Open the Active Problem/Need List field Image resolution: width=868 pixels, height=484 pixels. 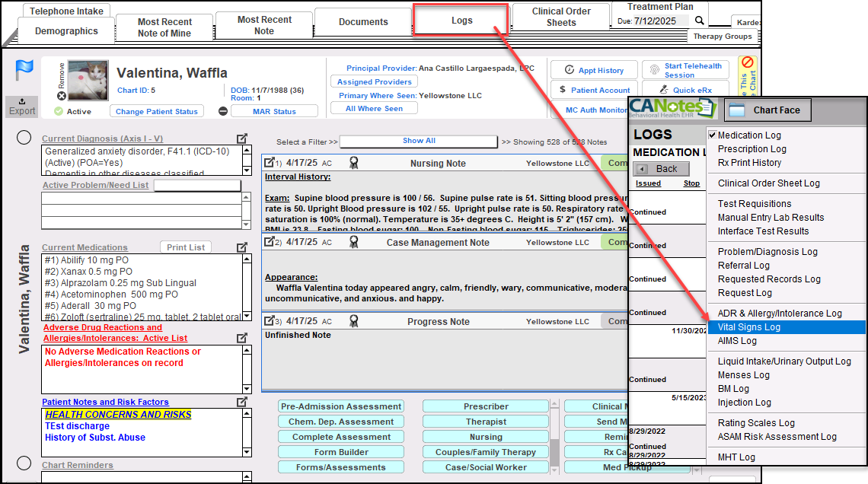point(197,186)
